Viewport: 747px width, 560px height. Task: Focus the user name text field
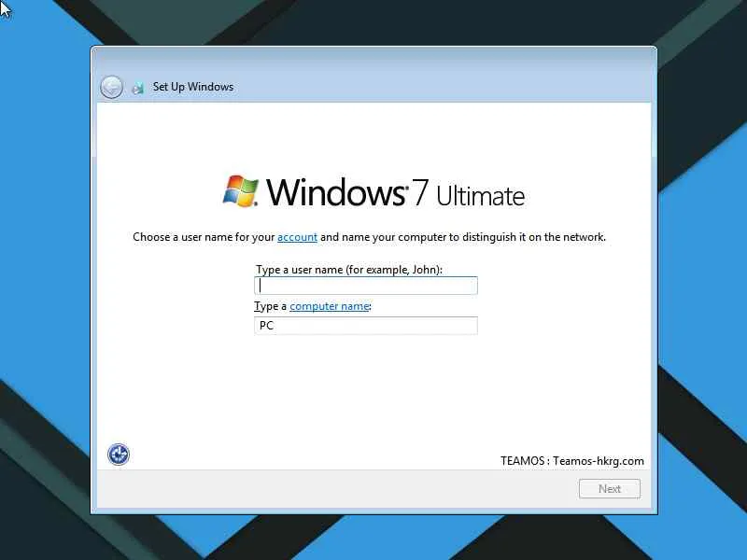(366, 286)
